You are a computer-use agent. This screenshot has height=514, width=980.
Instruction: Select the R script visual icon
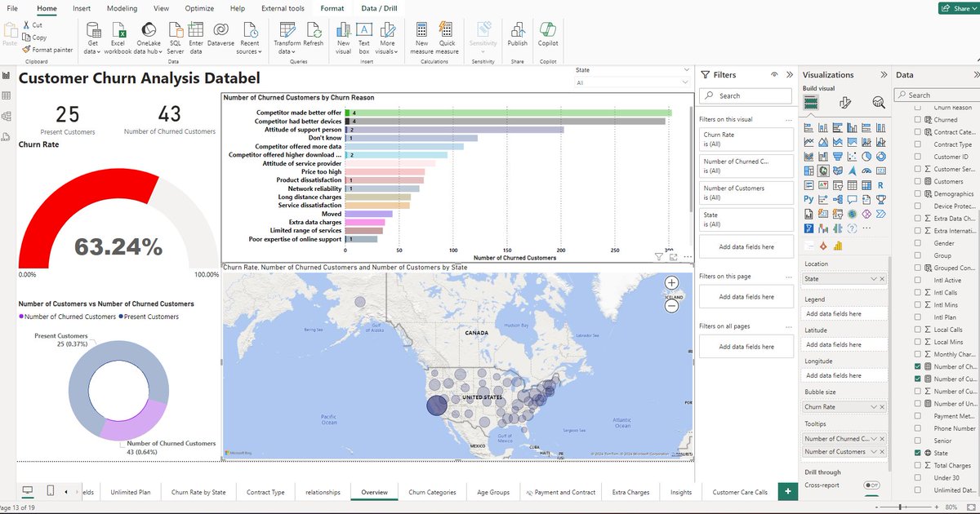880,184
